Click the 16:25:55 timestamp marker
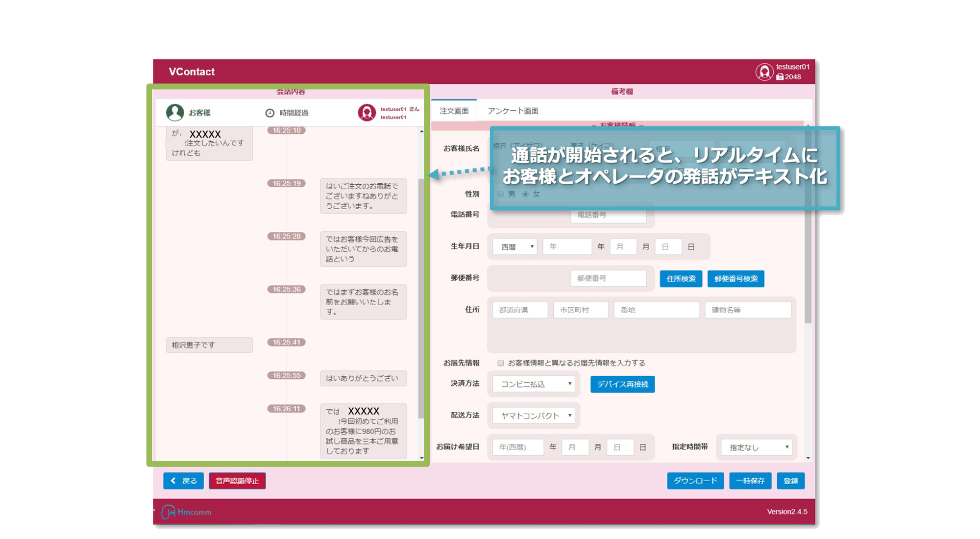Screen dimensions: 980x539 (x=286, y=375)
